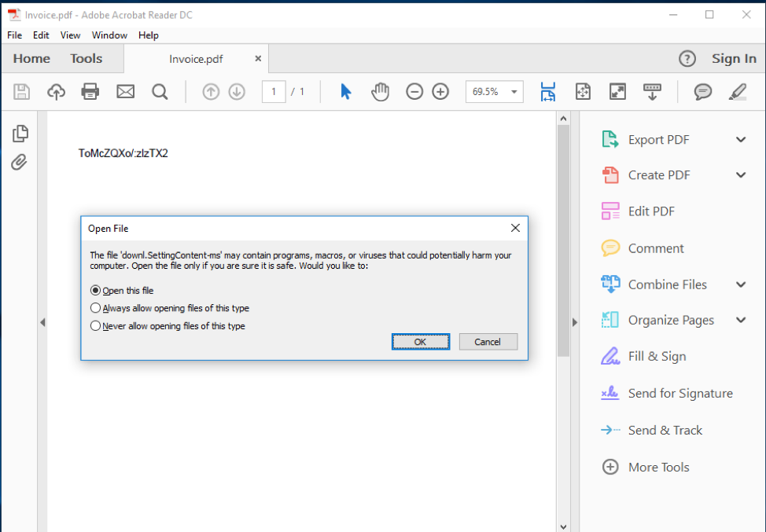
Task: Open attachments paperclip panel
Action: point(19,162)
